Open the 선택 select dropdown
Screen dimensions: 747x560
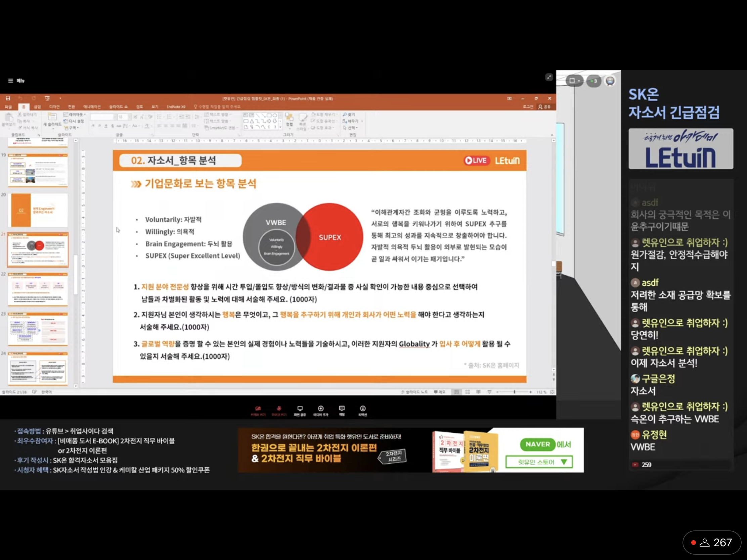(351, 128)
